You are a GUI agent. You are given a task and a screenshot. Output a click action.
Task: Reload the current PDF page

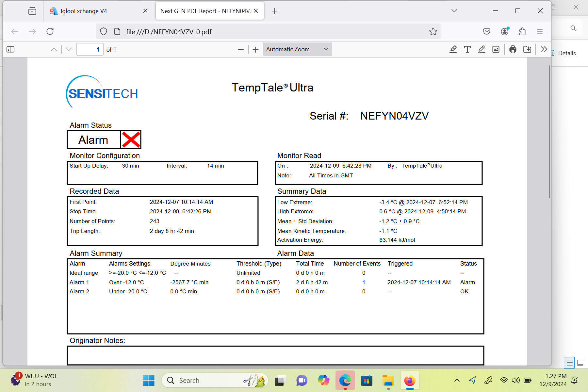(x=50, y=32)
